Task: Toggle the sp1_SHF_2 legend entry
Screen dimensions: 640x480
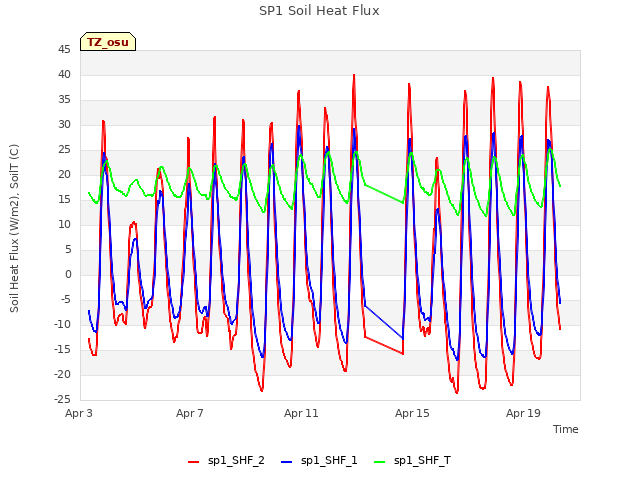Action: (226, 460)
